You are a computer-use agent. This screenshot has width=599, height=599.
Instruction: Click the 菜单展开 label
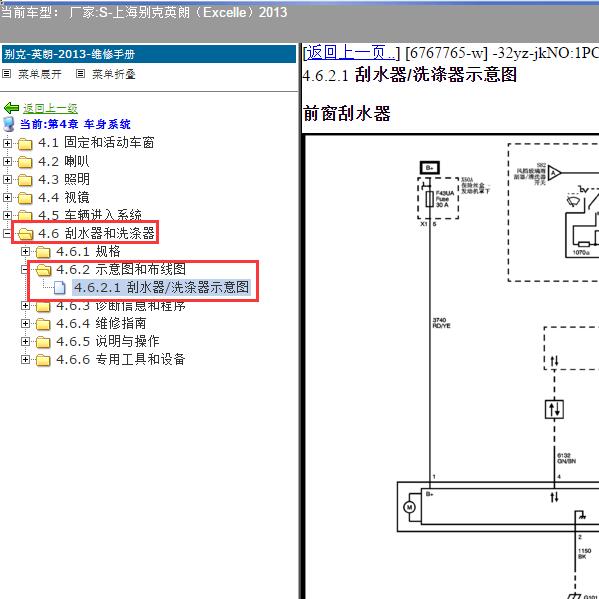(40, 74)
